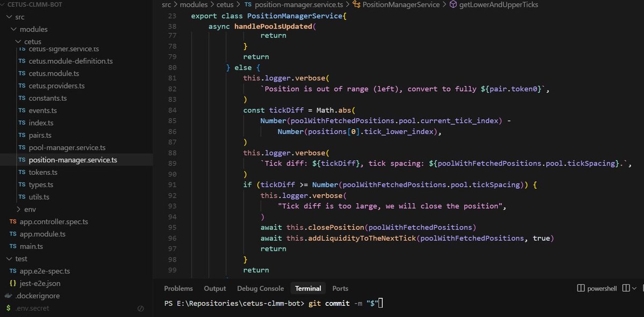The image size is (644, 317).
Task: Click line number 84 in the gutter
Action: coord(172,110)
